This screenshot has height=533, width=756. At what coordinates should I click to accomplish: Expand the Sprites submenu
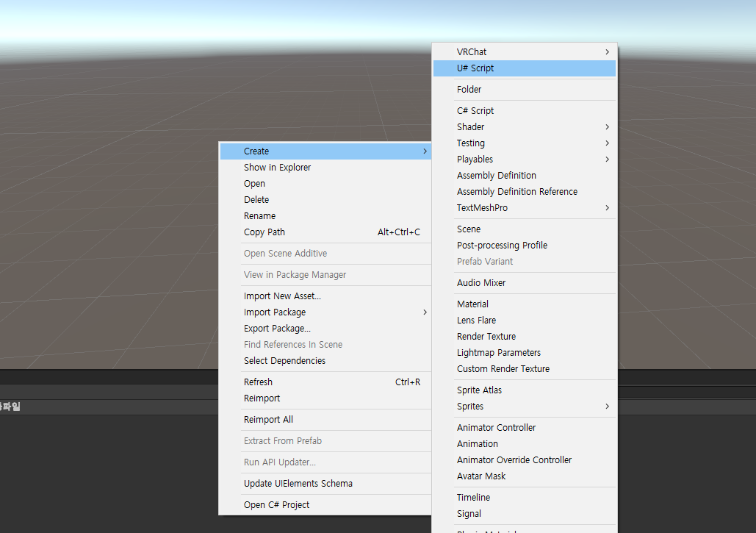525,406
